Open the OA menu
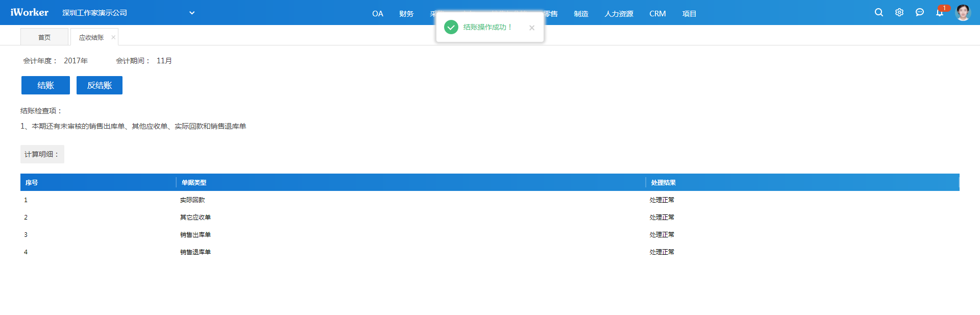The width and height of the screenshot is (980, 315). pos(377,14)
